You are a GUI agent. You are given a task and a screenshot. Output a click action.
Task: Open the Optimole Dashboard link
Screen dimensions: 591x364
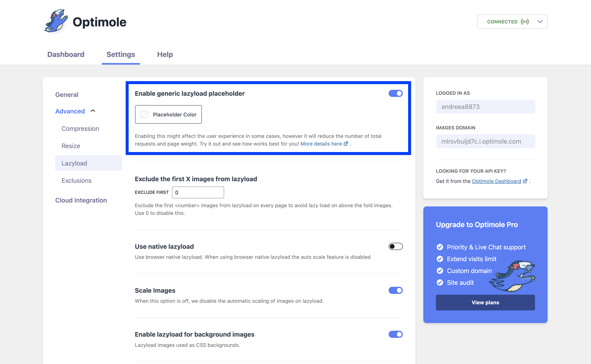point(496,181)
